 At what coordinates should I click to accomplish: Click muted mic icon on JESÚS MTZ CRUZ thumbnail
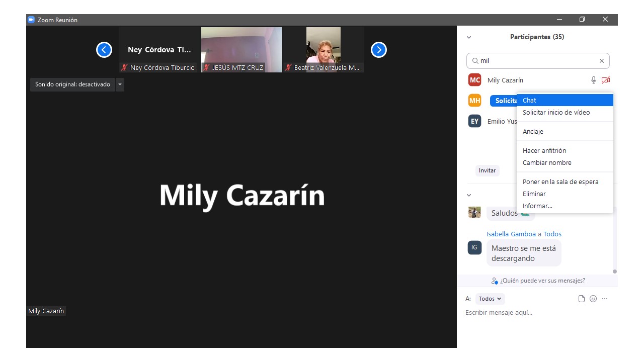tap(206, 67)
